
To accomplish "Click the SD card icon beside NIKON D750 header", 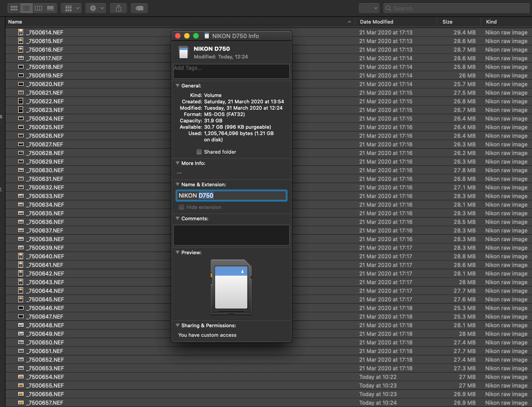I will (x=183, y=53).
